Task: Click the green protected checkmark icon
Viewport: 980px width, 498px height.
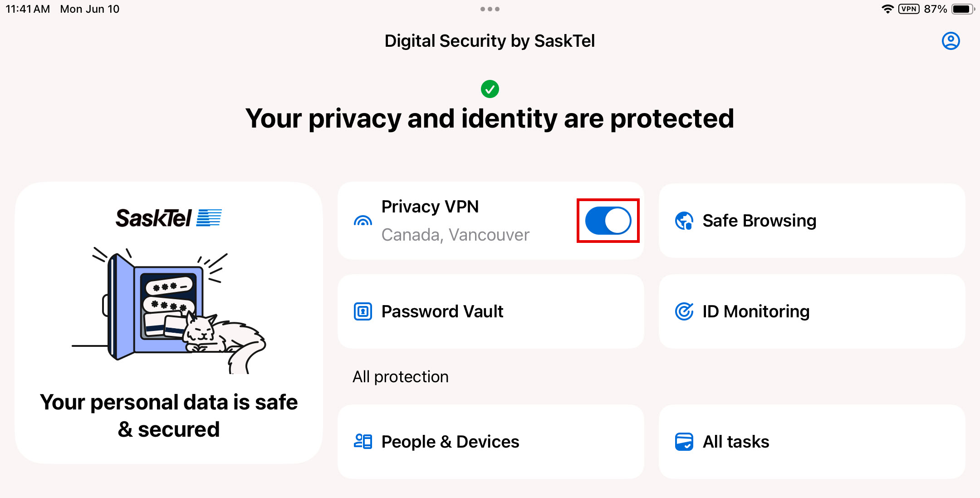Action: [490, 89]
